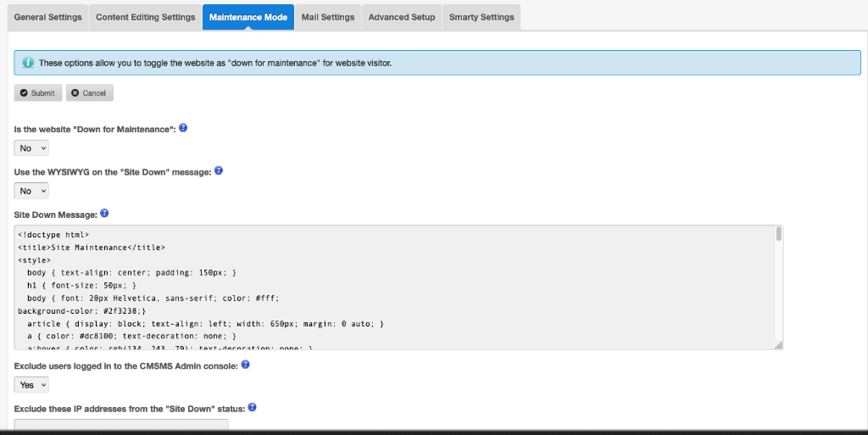Select the Maintenance Mode tab

(248, 17)
